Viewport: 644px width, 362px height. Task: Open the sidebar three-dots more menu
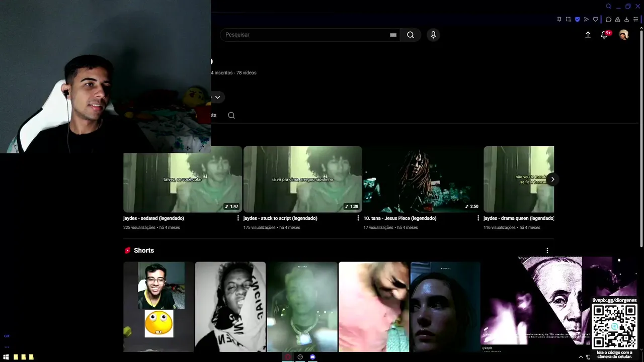point(7,346)
